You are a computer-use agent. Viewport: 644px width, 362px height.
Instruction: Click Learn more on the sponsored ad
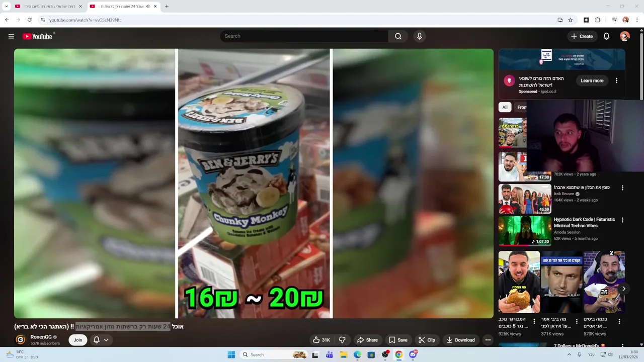tap(592, 80)
